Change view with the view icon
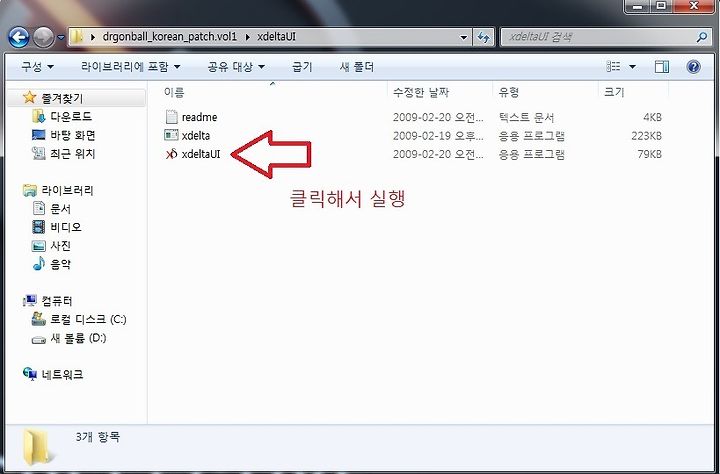 [x=613, y=67]
